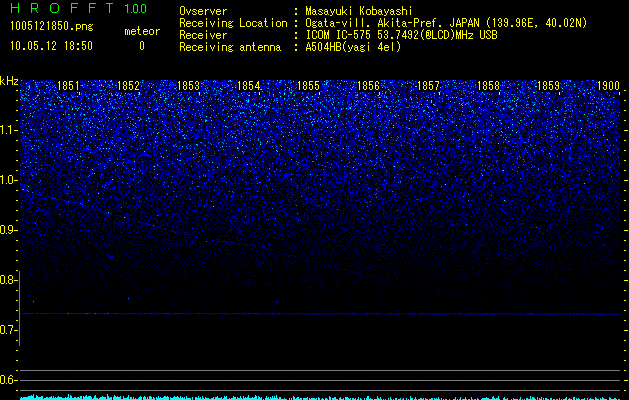Click the 1900 time marker
629x400 pixels.
coord(609,86)
